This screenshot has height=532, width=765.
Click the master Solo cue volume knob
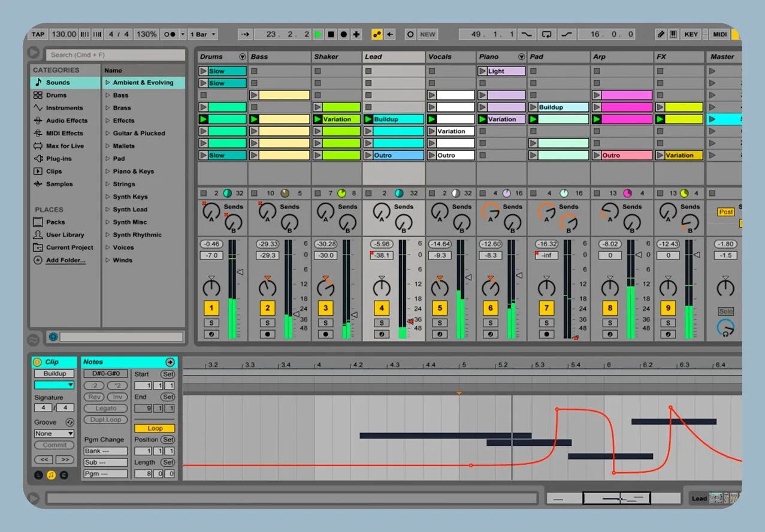coord(725,328)
